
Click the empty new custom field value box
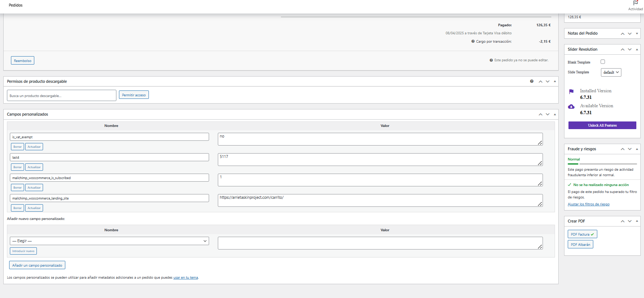(380, 243)
